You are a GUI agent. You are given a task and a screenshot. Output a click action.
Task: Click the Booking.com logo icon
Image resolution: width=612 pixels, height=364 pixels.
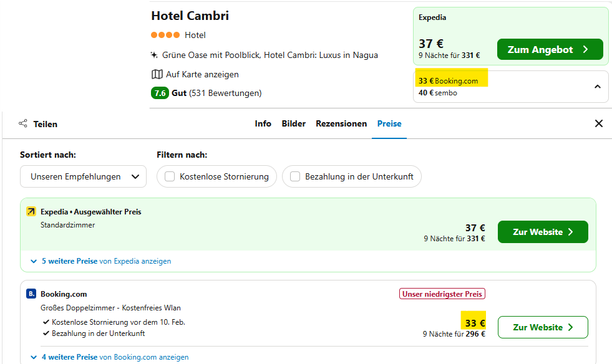point(31,294)
